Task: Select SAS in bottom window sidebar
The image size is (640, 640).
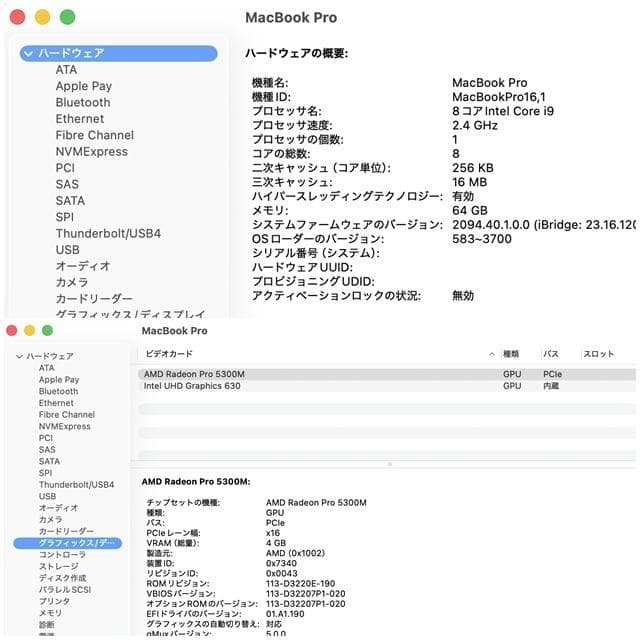Action: (47, 450)
